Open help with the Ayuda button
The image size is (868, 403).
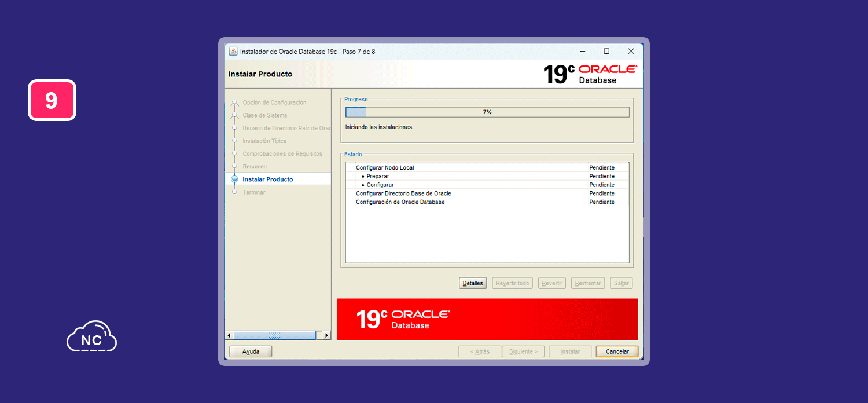click(x=251, y=351)
